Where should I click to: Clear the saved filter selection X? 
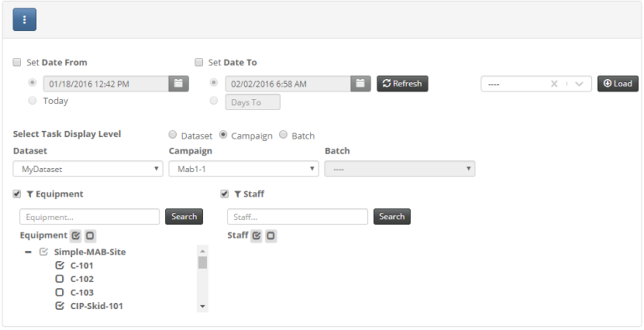pyautogui.click(x=554, y=83)
